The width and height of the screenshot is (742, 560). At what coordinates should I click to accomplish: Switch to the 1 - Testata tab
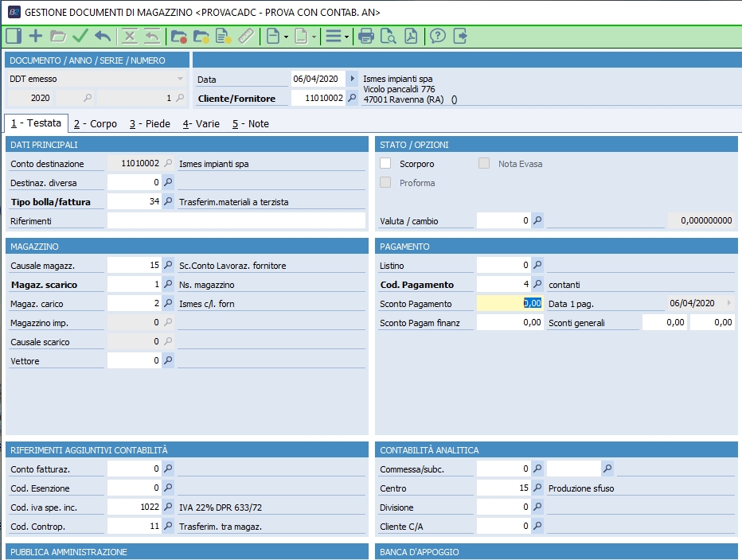pos(37,123)
